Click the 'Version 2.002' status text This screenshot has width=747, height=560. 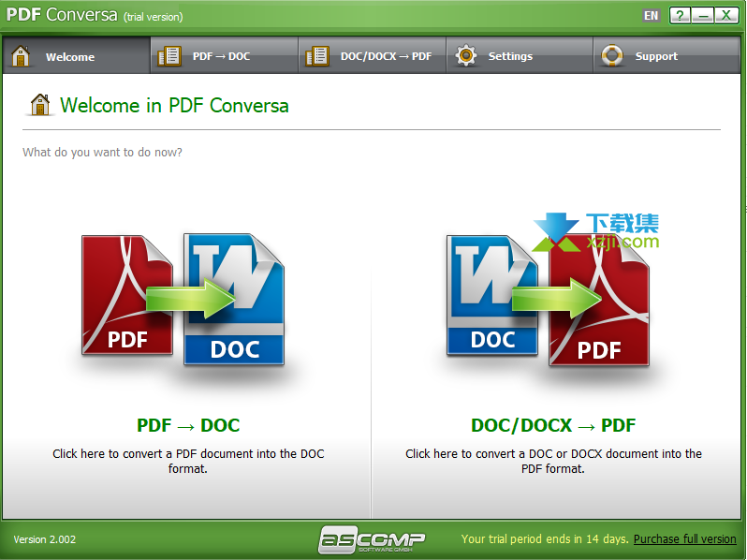[44, 539]
